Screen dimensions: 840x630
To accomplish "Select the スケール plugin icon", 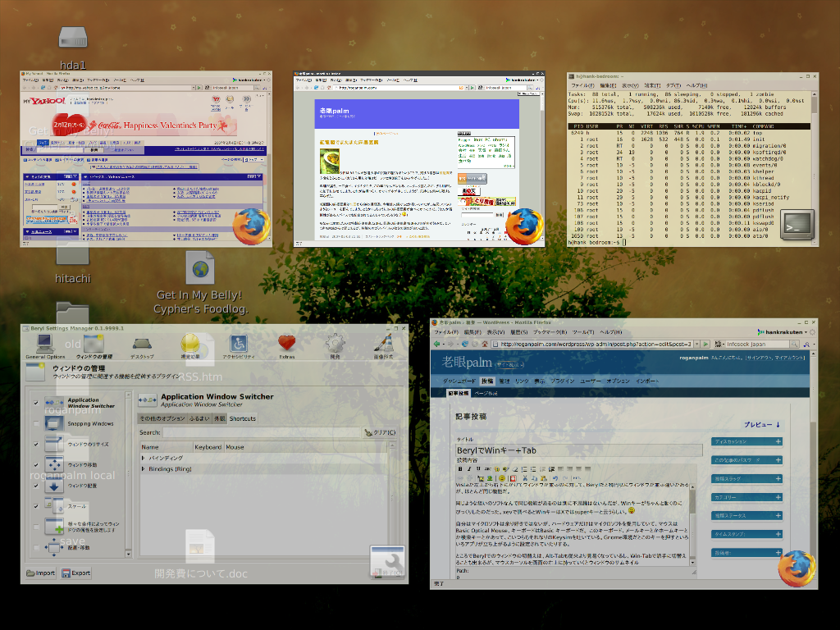I will click(53, 505).
